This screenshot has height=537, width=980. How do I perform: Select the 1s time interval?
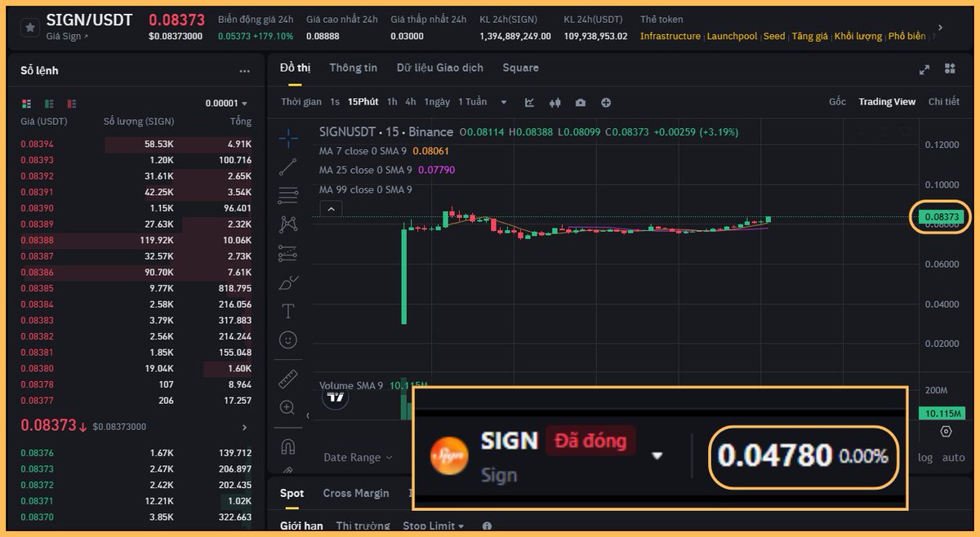(335, 102)
